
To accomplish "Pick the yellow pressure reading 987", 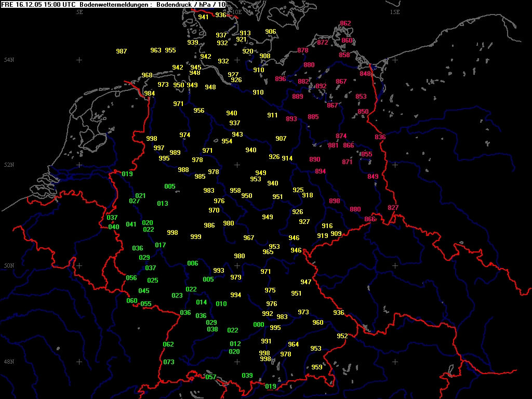I will (x=122, y=51).
